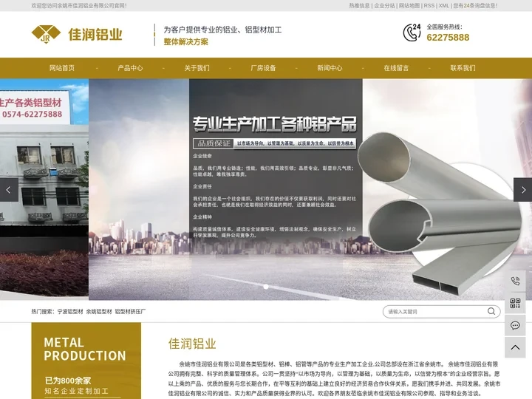Open 联系我们 in the navigation bar
The width and height of the screenshot is (532, 399).
coord(463,68)
